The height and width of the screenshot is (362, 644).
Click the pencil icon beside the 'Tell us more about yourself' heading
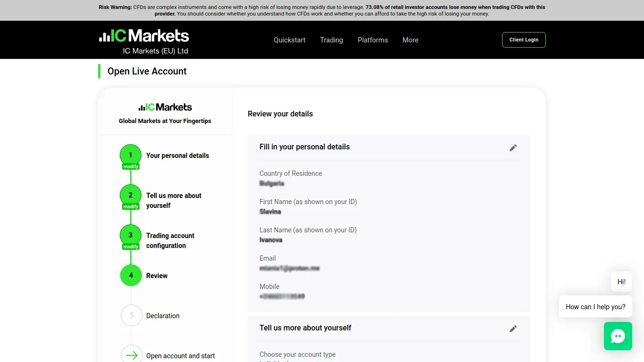[x=513, y=329]
